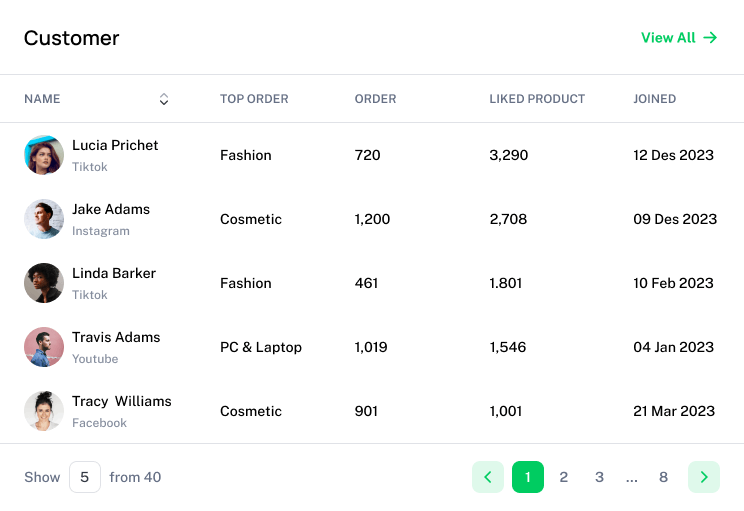
Task: Open the View All link
Action: (x=668, y=38)
